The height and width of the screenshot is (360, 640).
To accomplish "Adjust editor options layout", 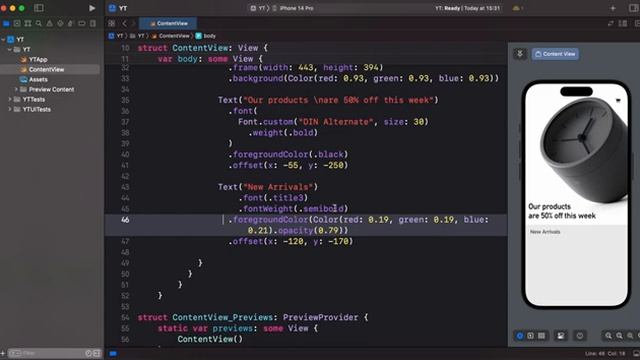I will (623, 24).
